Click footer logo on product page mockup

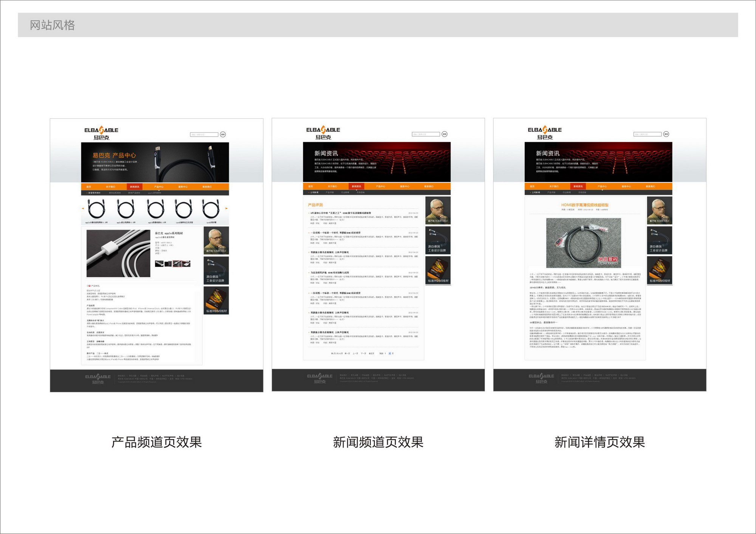98,379
